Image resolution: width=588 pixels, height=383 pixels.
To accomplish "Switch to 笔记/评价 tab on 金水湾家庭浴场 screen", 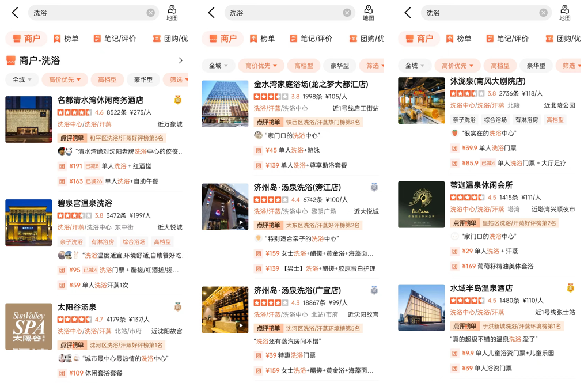I will pos(311,38).
